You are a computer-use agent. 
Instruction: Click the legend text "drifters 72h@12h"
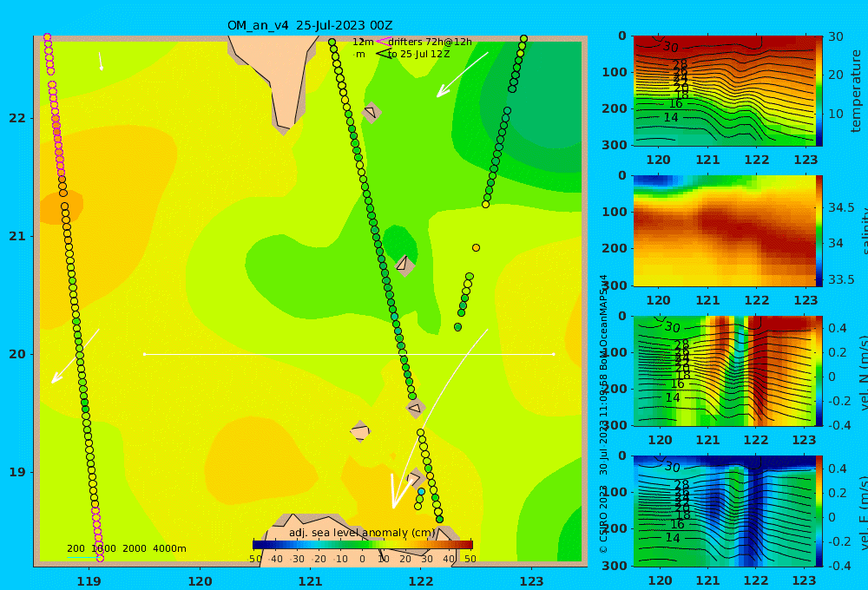pos(430,42)
